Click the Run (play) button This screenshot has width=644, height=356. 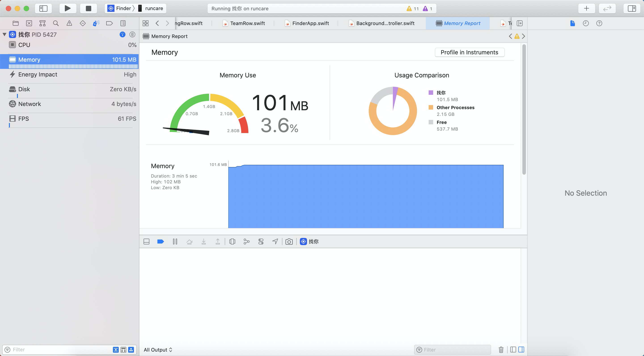point(68,8)
